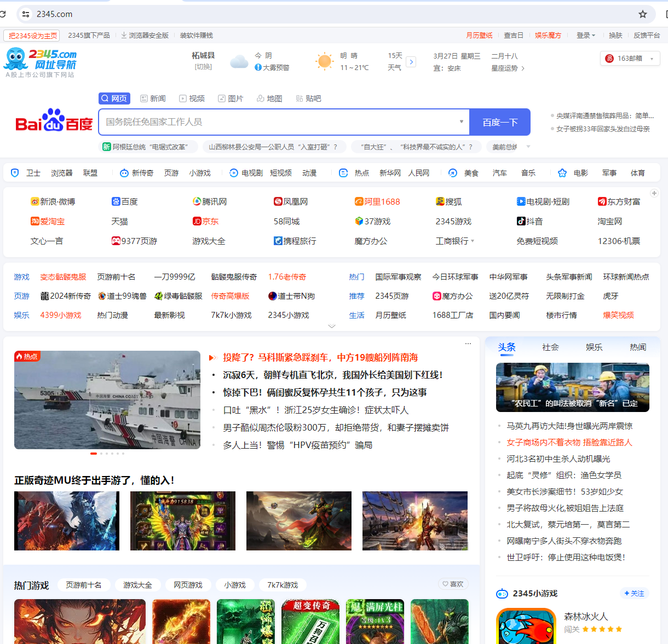
Task: Open 新浪·微博 using its icon
Action: 34,201
